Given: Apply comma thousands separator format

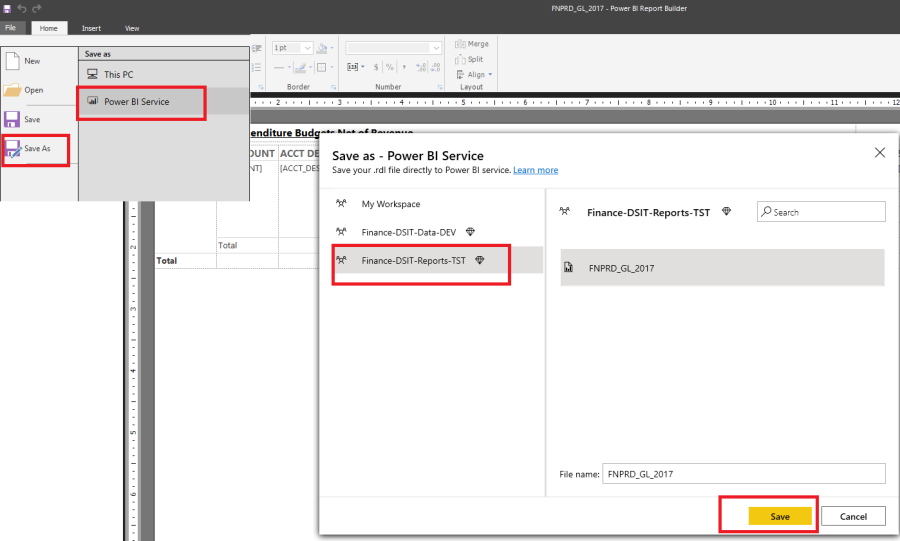Looking at the screenshot, I should 404,67.
